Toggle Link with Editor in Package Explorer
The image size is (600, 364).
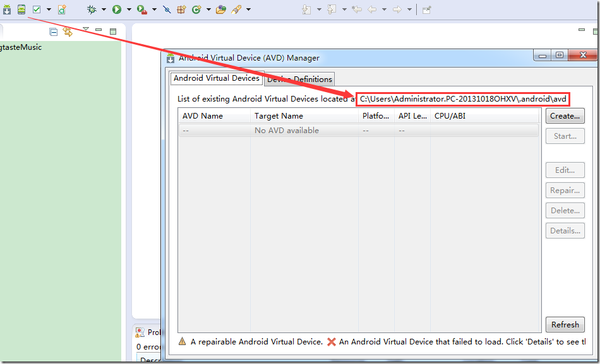(x=68, y=32)
